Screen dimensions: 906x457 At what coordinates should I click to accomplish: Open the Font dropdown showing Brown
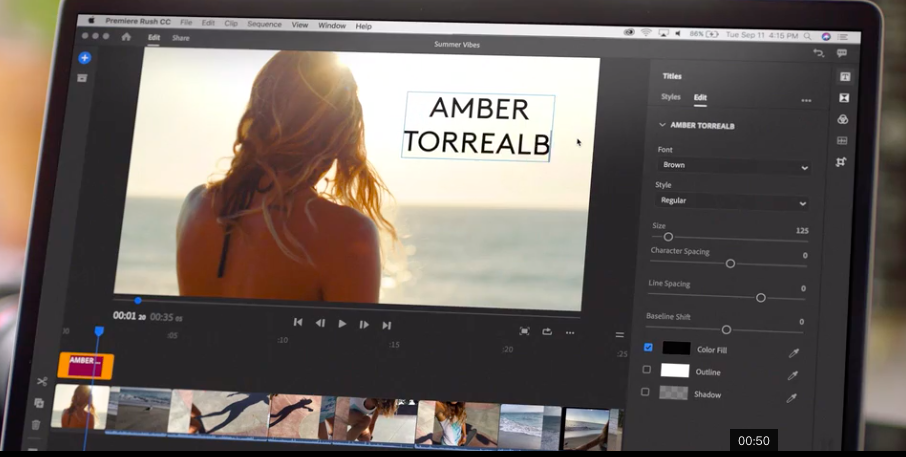click(x=733, y=166)
